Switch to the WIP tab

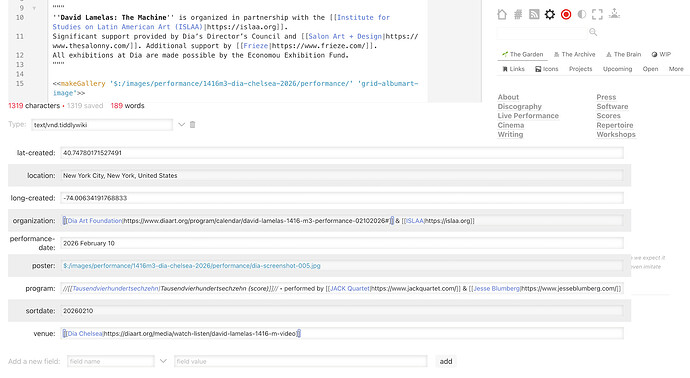[x=661, y=54]
